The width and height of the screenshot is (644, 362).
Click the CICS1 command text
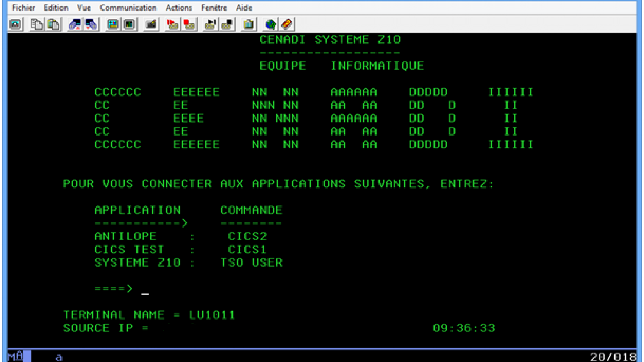(x=247, y=250)
